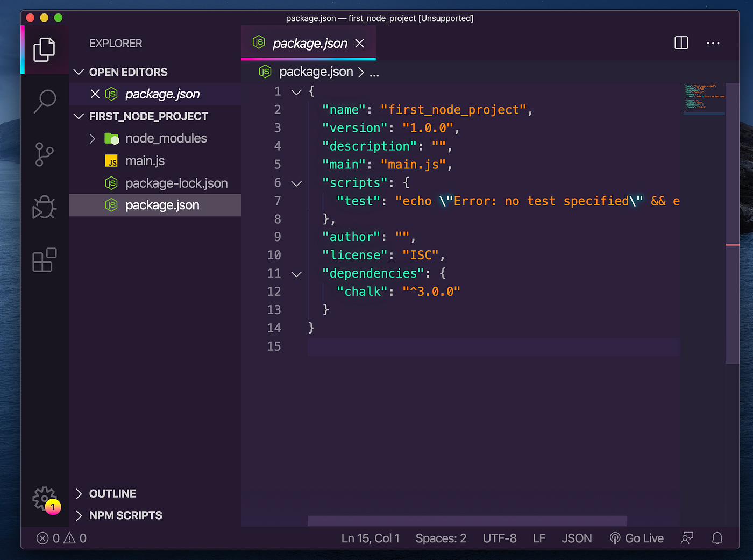The width and height of the screenshot is (753, 560).
Task: Open the Search sidebar
Action: [x=45, y=101]
